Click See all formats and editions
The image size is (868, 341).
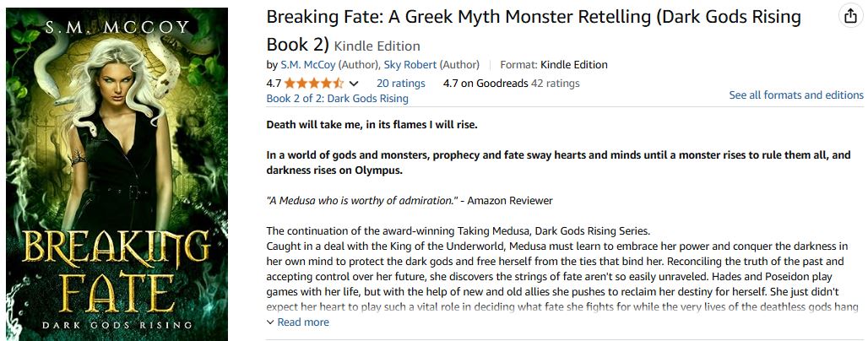point(796,95)
